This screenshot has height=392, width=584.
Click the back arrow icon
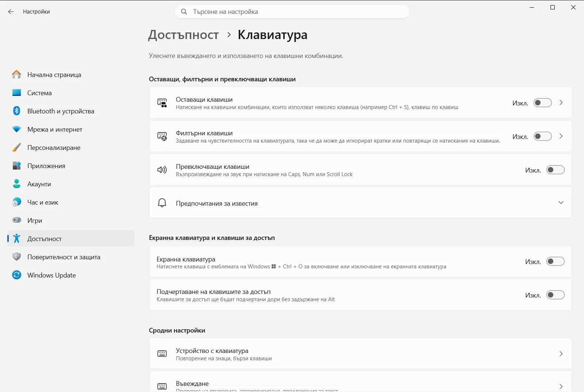click(11, 12)
